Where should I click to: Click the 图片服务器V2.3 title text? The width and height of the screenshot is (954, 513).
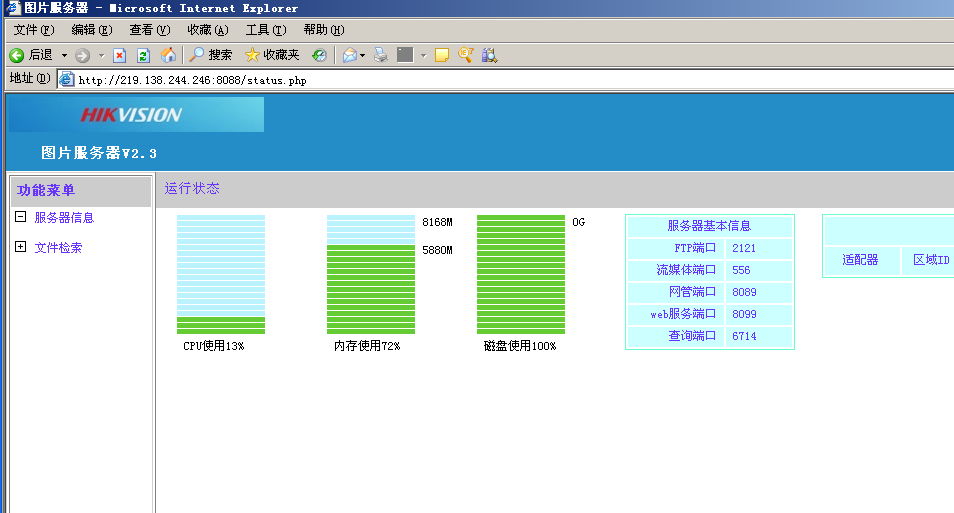[x=99, y=153]
